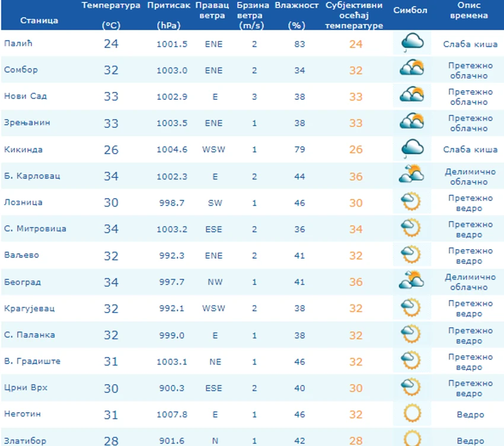Click the Влажност column header
504x446 pixels.
tap(296, 15)
